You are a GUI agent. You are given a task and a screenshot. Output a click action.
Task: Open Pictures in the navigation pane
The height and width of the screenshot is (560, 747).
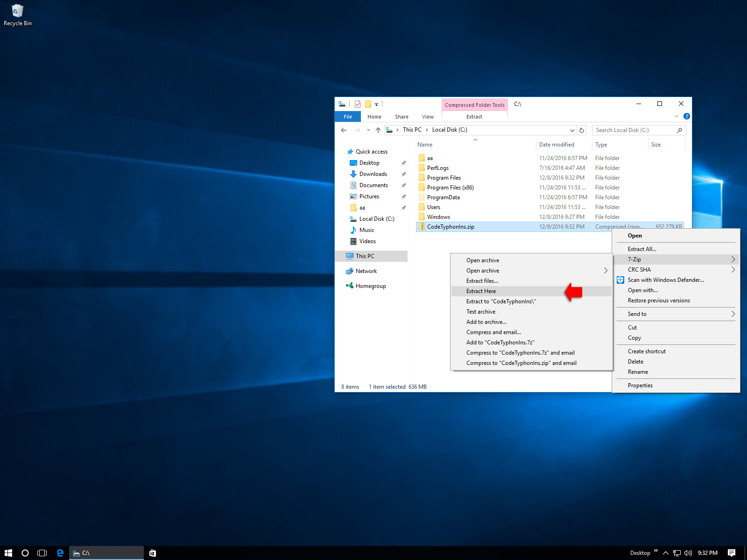369,196
